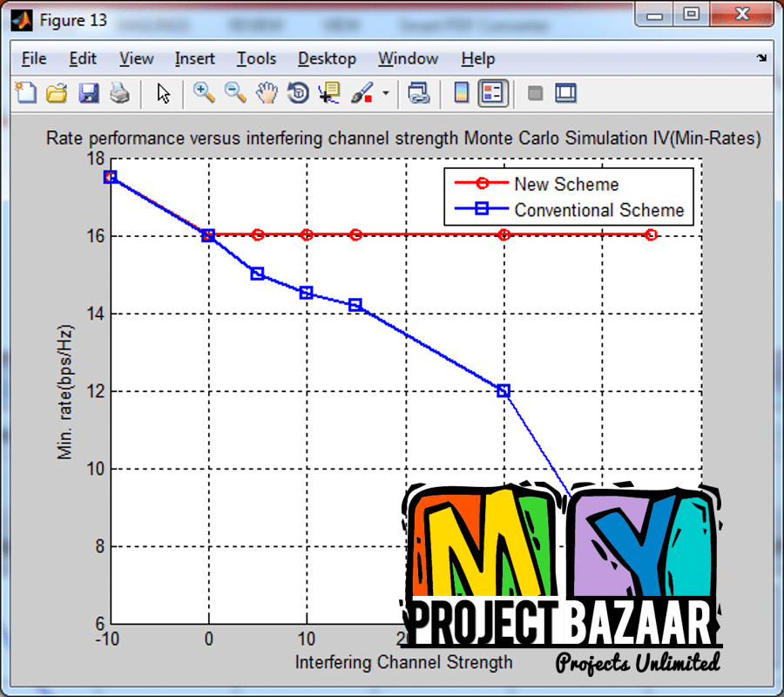Open the Insert menu
The height and width of the screenshot is (697, 784).
point(194,58)
